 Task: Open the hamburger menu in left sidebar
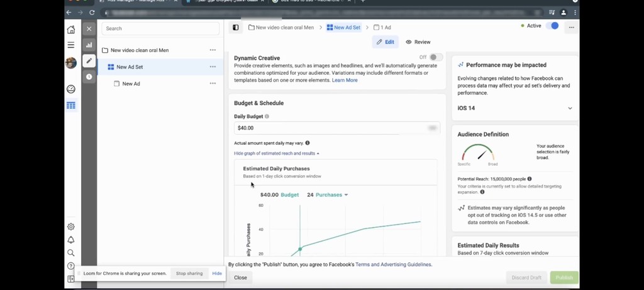point(71,45)
